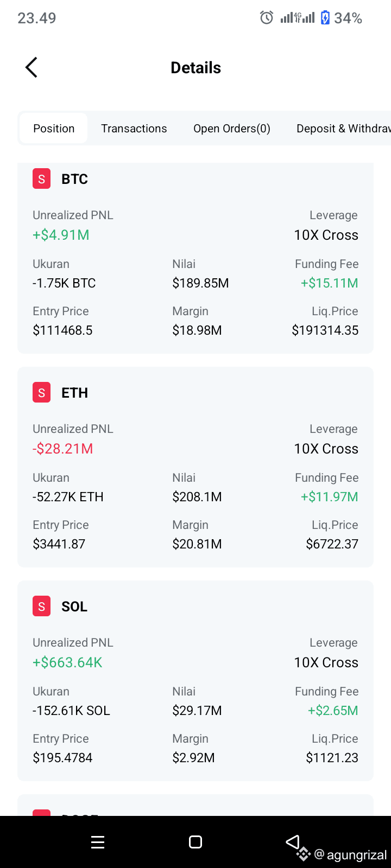Image resolution: width=391 pixels, height=868 pixels.
Task: Tap the alarm clock status icon
Action: [x=267, y=18]
